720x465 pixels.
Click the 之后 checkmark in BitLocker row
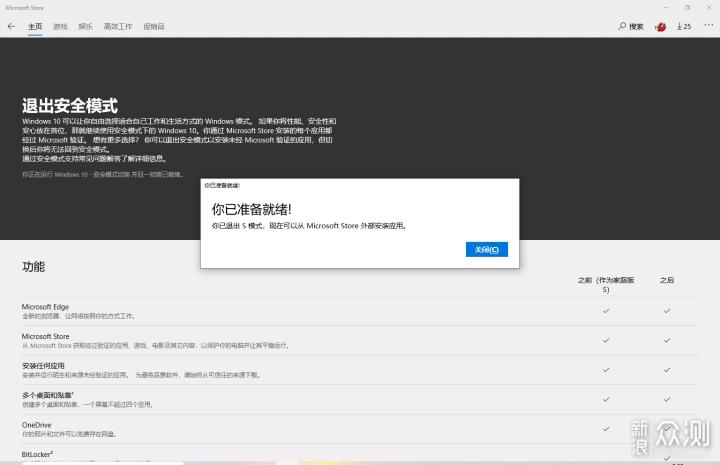coord(667,458)
